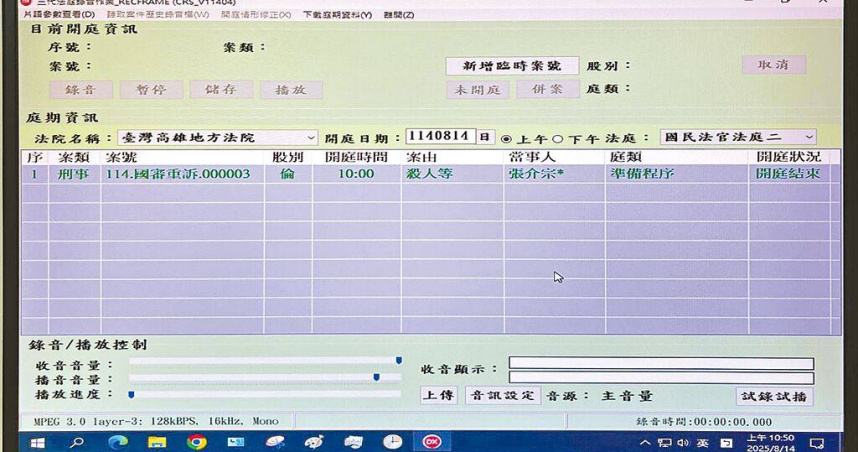Show hidden system tray icons
Viewport: 858px width, 452px height.
(645, 443)
